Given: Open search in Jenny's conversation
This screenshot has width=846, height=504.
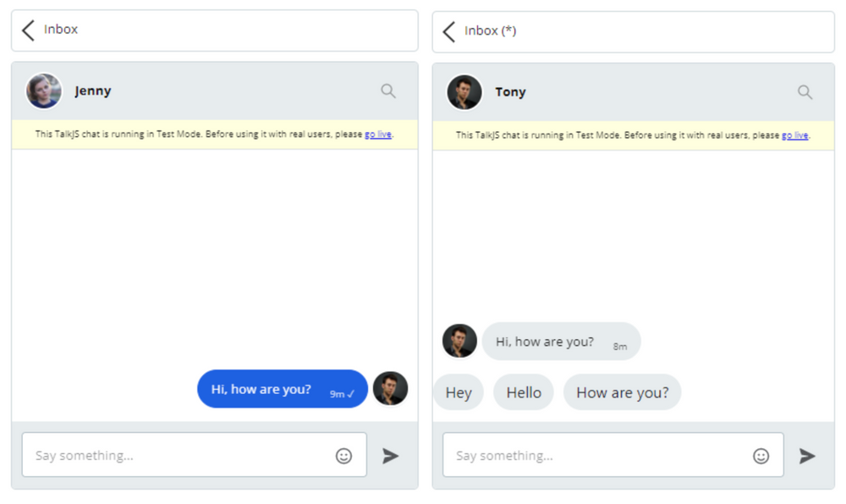Looking at the screenshot, I should click(388, 90).
